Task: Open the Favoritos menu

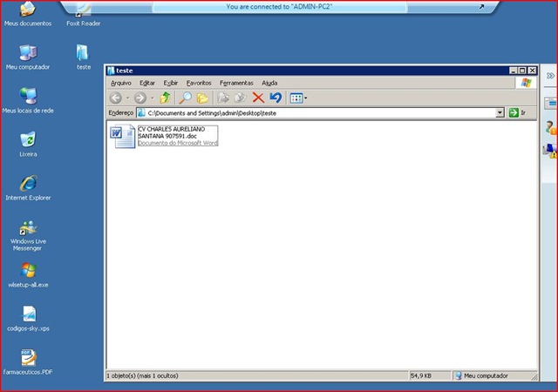Action: point(198,83)
